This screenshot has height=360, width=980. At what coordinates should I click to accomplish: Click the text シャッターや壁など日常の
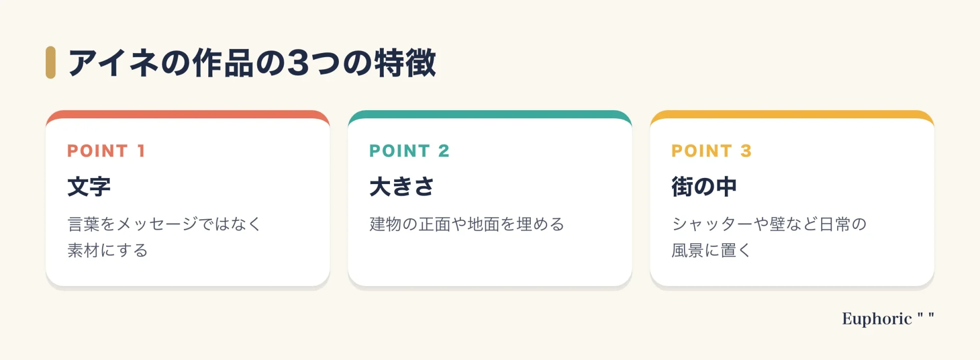pyautogui.click(x=769, y=224)
